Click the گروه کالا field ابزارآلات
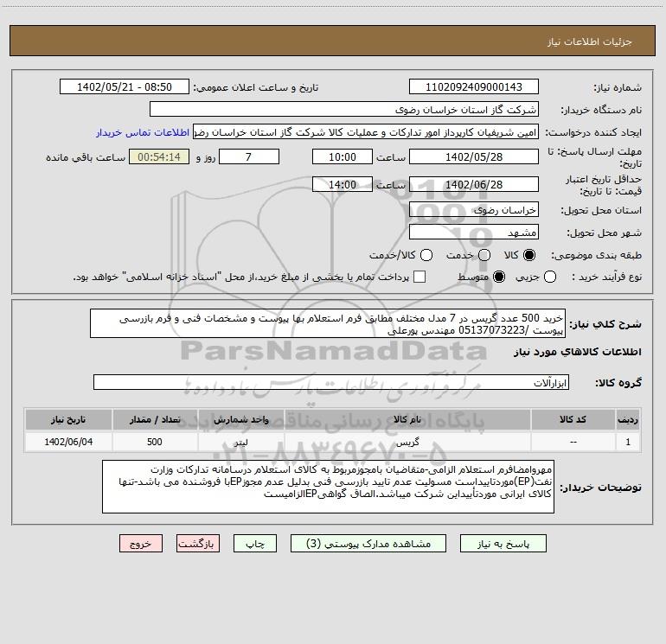 [x=331, y=382]
